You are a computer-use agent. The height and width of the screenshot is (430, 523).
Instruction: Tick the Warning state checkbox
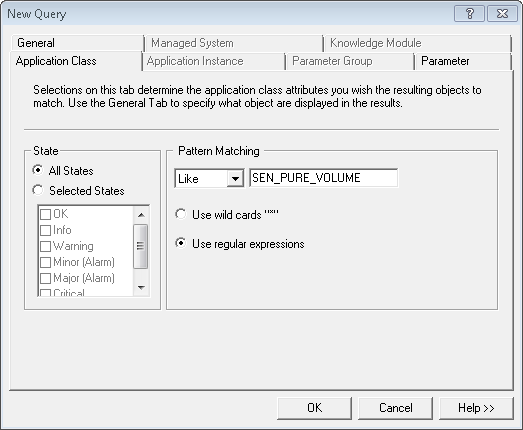(45, 246)
